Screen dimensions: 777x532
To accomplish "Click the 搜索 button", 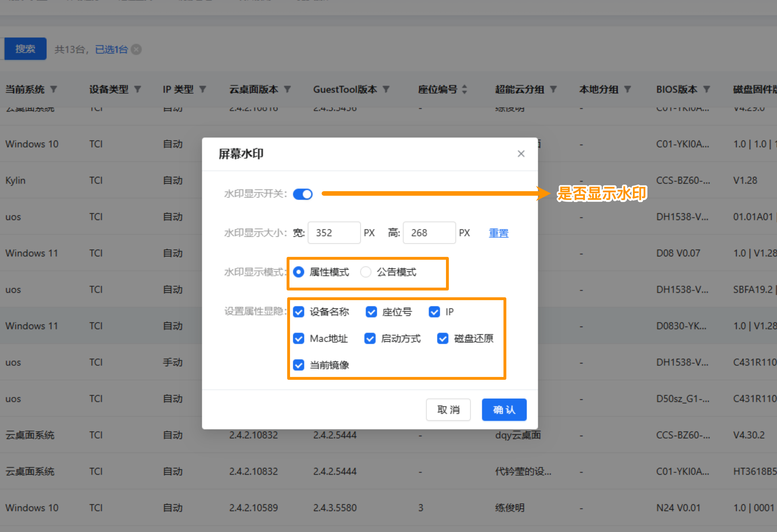I will point(25,49).
